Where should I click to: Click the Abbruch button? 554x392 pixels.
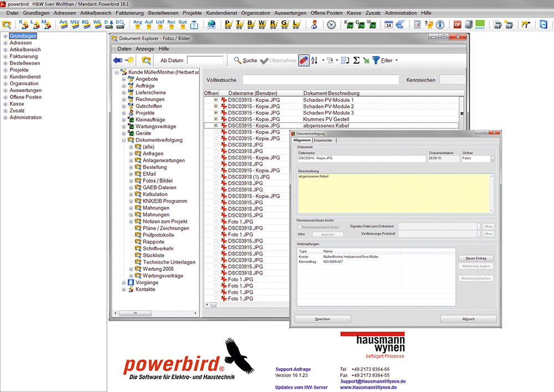coord(468,319)
